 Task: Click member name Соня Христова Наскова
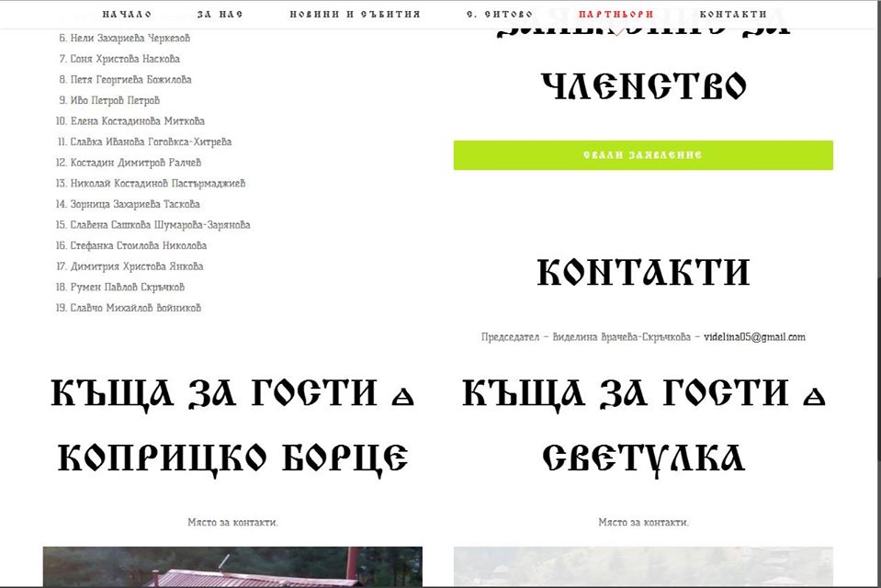[125, 59]
